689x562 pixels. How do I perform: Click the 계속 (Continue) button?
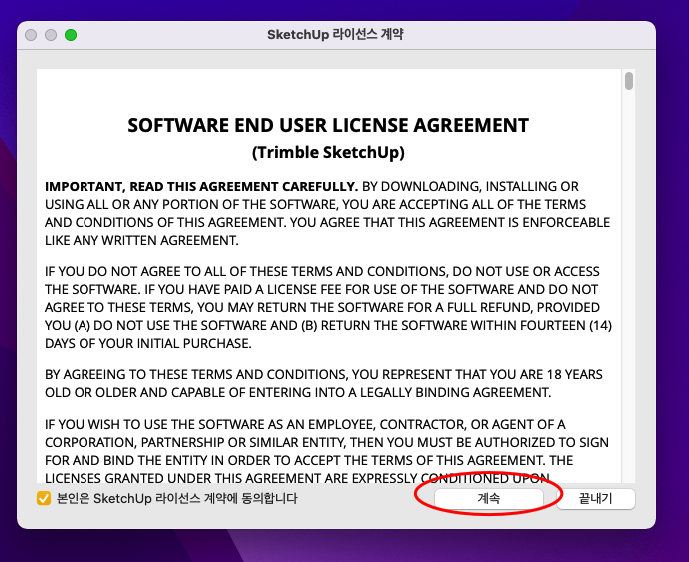click(489, 499)
